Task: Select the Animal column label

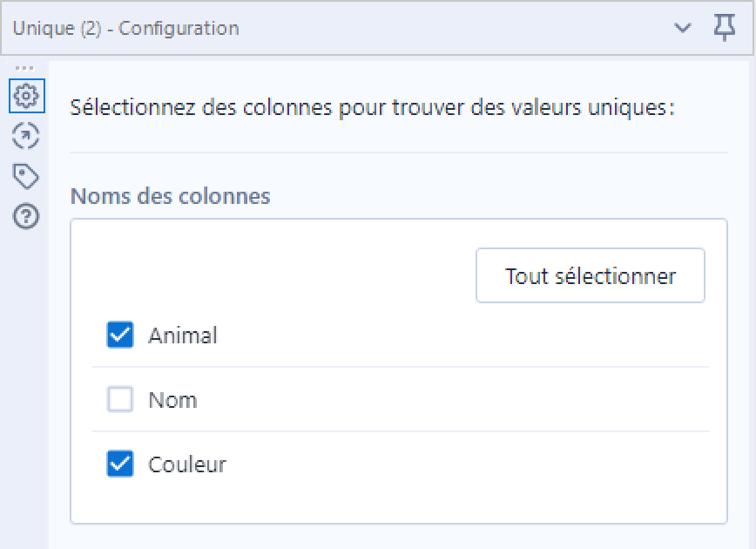Action: pyautogui.click(x=183, y=335)
